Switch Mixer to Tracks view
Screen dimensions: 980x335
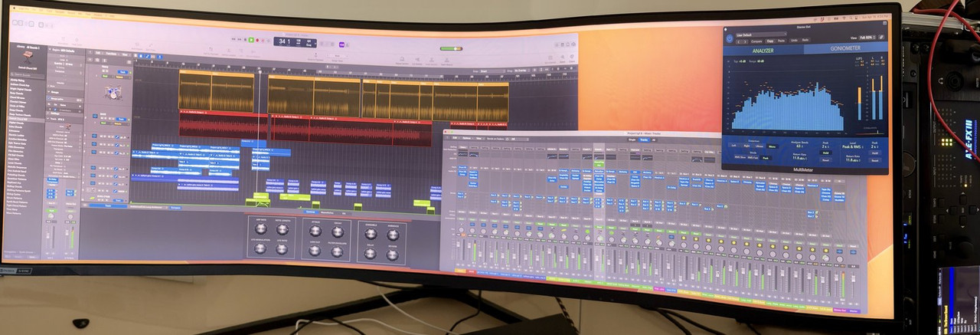[x=644, y=140]
